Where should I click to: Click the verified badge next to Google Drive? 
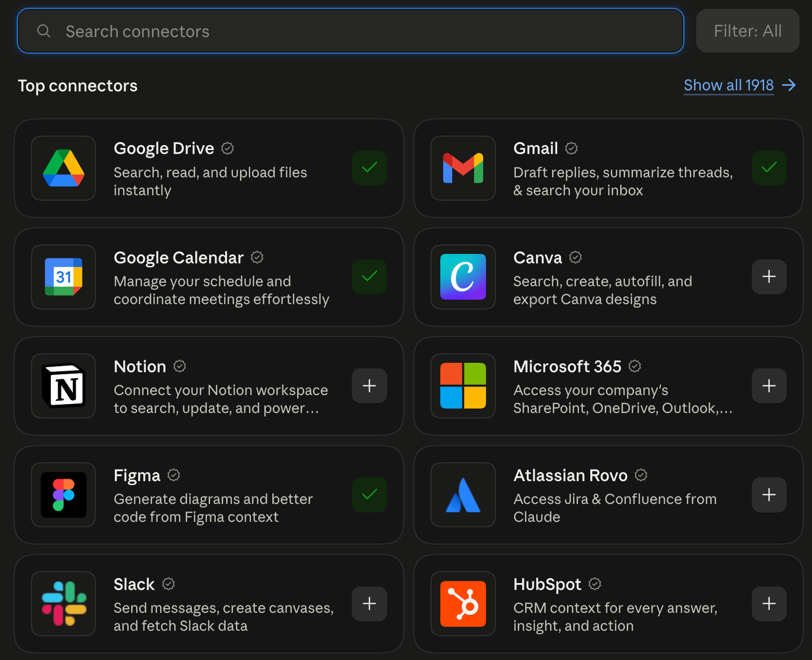coord(228,148)
